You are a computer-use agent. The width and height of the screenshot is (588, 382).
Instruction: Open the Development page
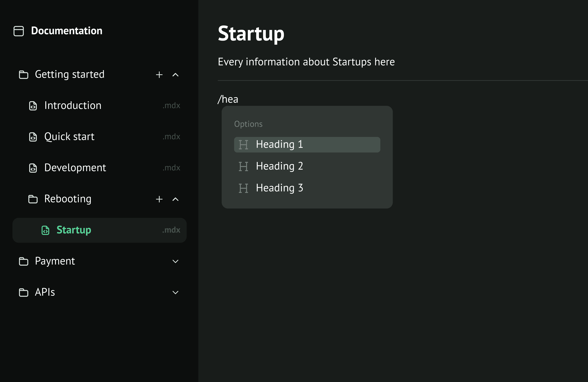pyautogui.click(x=75, y=168)
